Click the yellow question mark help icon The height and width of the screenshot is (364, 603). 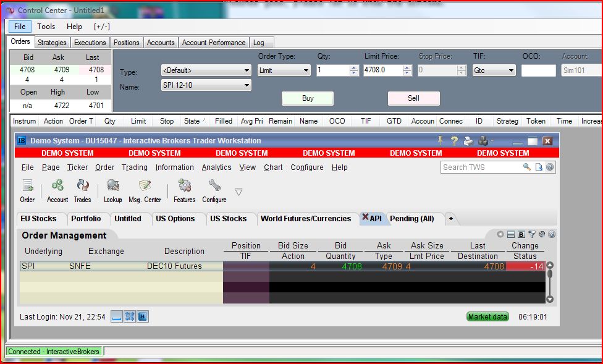point(454,142)
